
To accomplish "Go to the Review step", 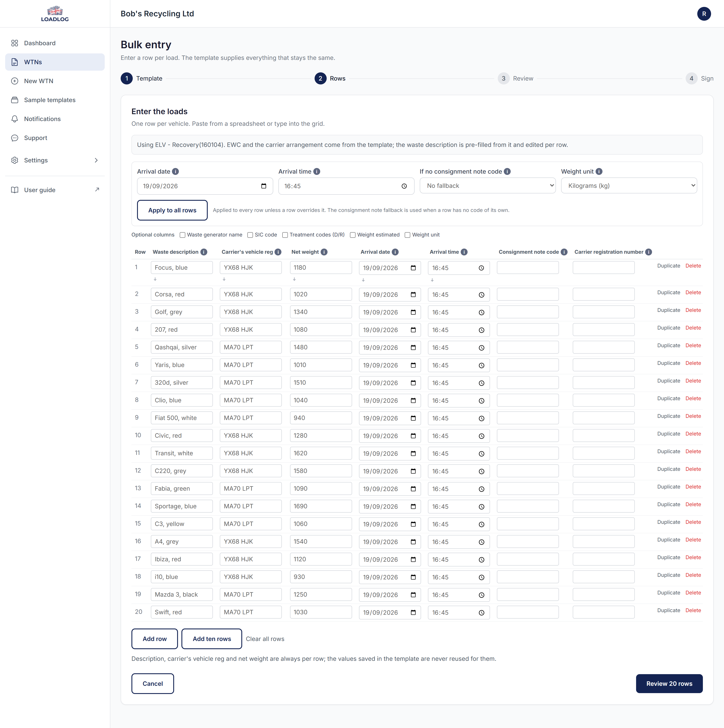I will [x=516, y=78].
